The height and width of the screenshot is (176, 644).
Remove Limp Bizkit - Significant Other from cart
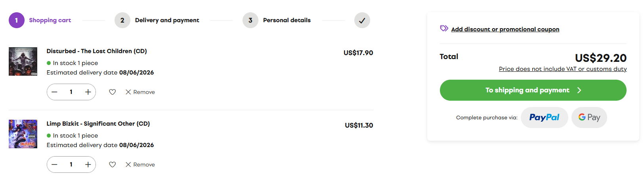pos(140,165)
